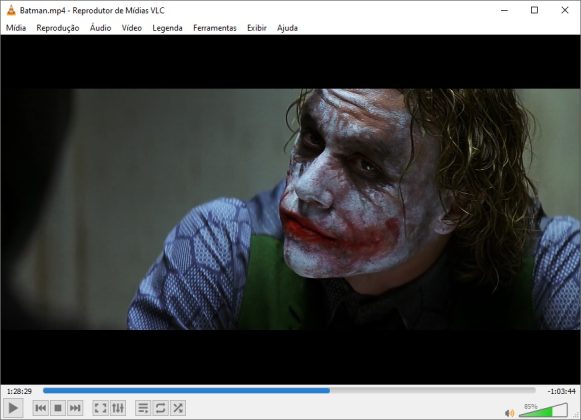Screen dimensions: 581x420
Task: Click the elapsed time 1:28:29
Action: click(x=19, y=391)
